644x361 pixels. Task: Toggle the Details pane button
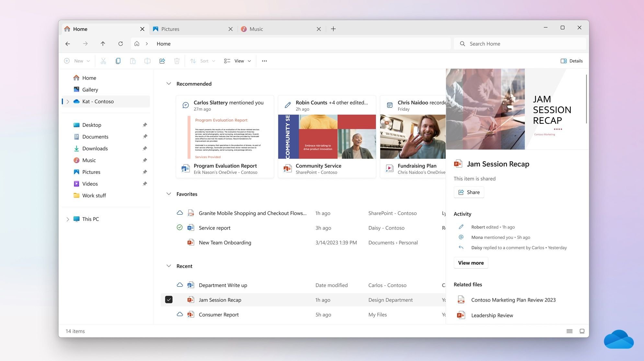(x=571, y=61)
